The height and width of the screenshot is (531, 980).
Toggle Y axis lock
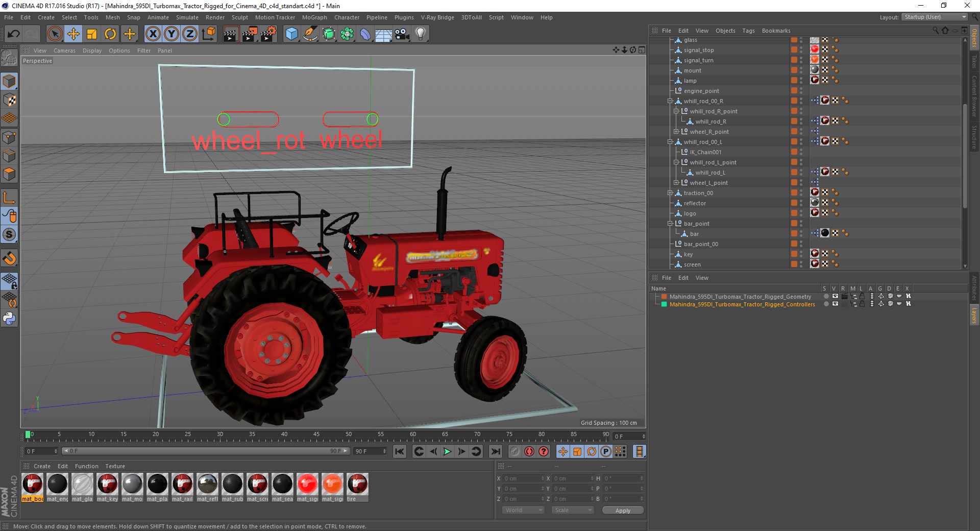pyautogui.click(x=171, y=34)
